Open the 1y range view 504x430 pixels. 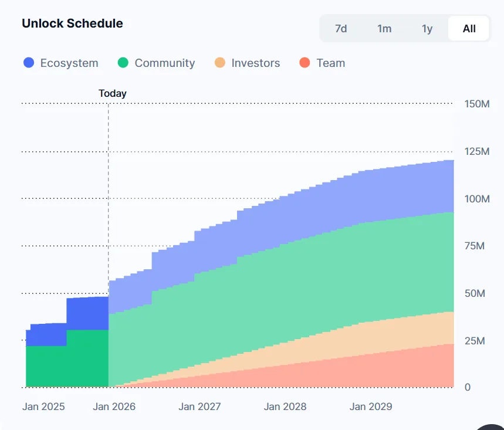(x=427, y=28)
